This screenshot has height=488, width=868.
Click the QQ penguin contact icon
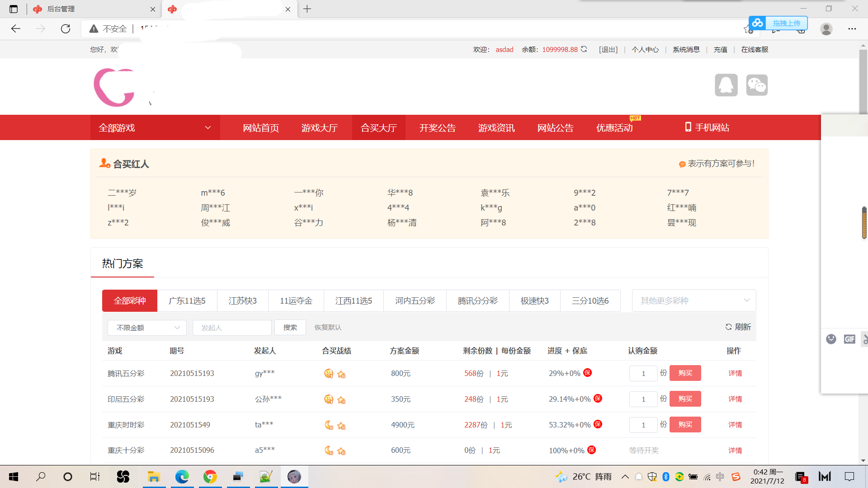click(726, 85)
